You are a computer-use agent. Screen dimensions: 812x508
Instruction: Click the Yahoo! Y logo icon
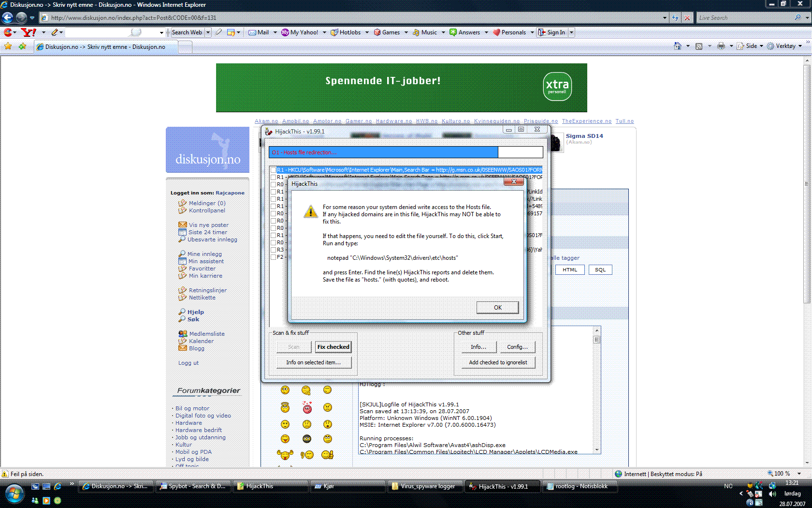pyautogui.click(x=29, y=32)
